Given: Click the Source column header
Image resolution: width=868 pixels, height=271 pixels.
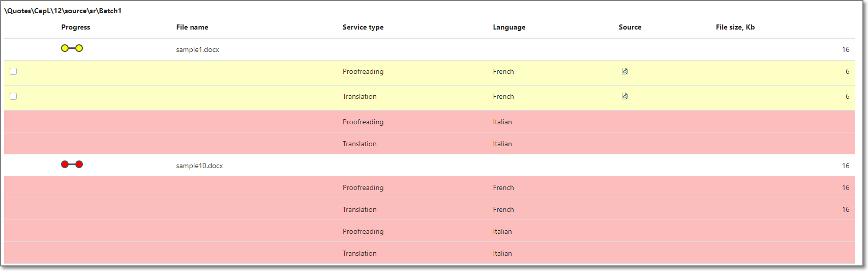Looking at the screenshot, I should tap(630, 28).
